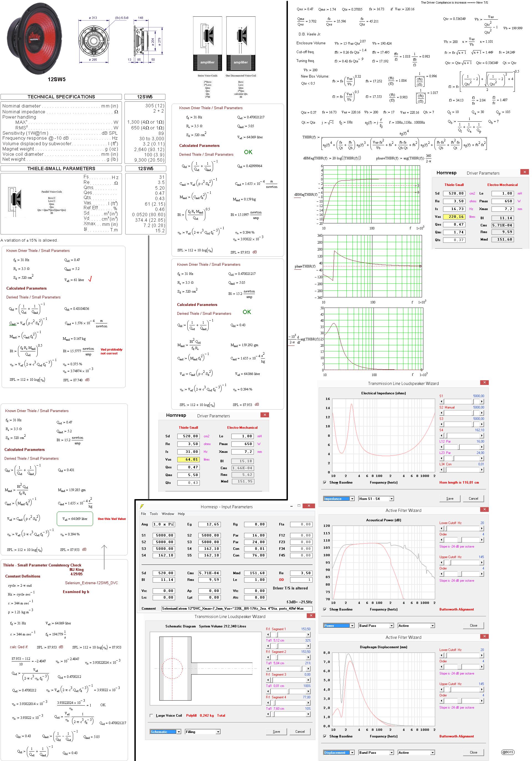Screen dimensions: 532x761
Task: Click Save in the Electrical Impedance wizard
Action: (450, 499)
